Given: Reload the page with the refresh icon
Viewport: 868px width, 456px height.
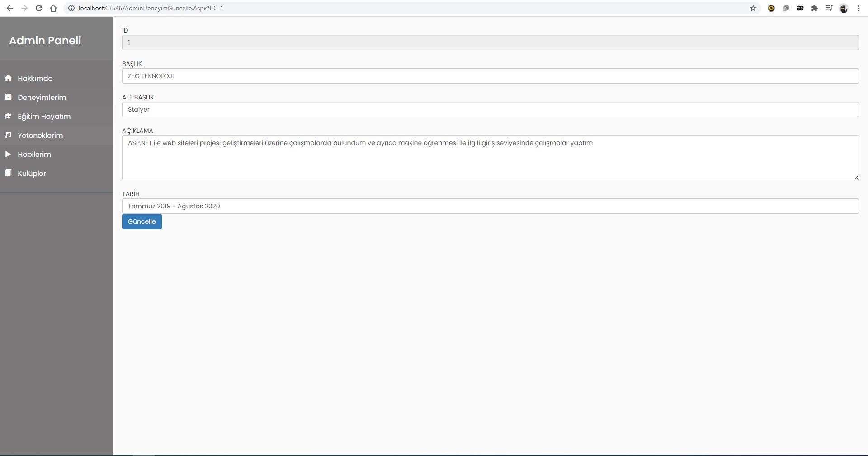Looking at the screenshot, I should (x=39, y=8).
